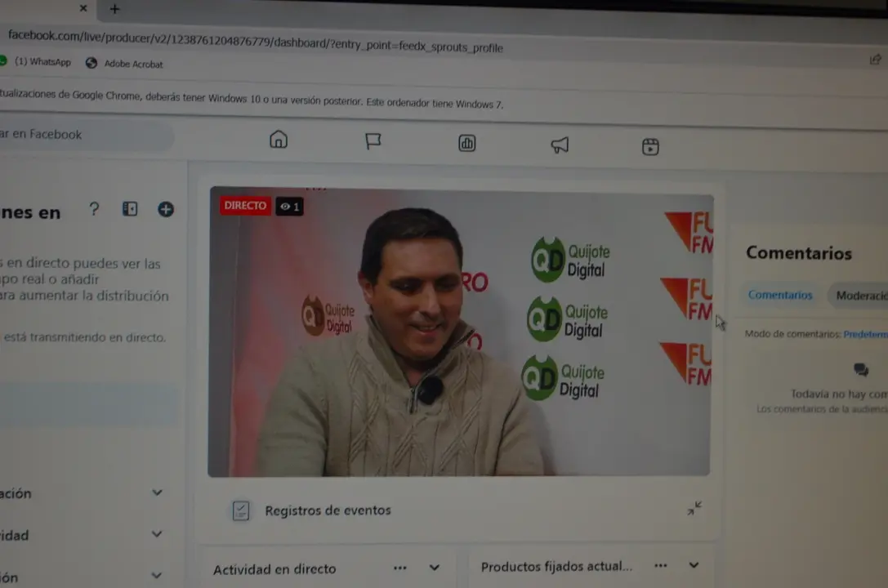The width and height of the screenshot is (888, 588).
Task: Collapse the Registros de eventos panel
Action: [694, 508]
